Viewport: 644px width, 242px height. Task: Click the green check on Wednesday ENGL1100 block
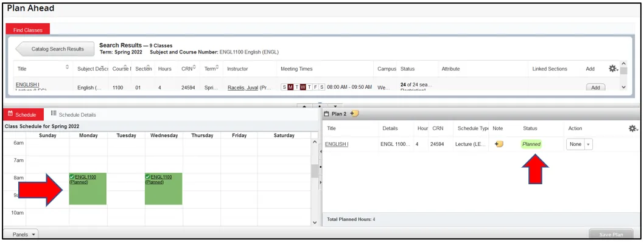[148, 177]
